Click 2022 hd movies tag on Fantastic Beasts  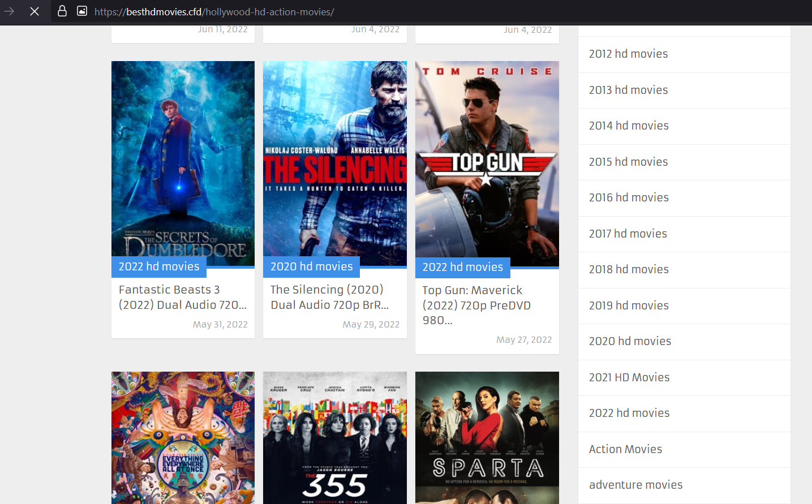pyautogui.click(x=159, y=266)
